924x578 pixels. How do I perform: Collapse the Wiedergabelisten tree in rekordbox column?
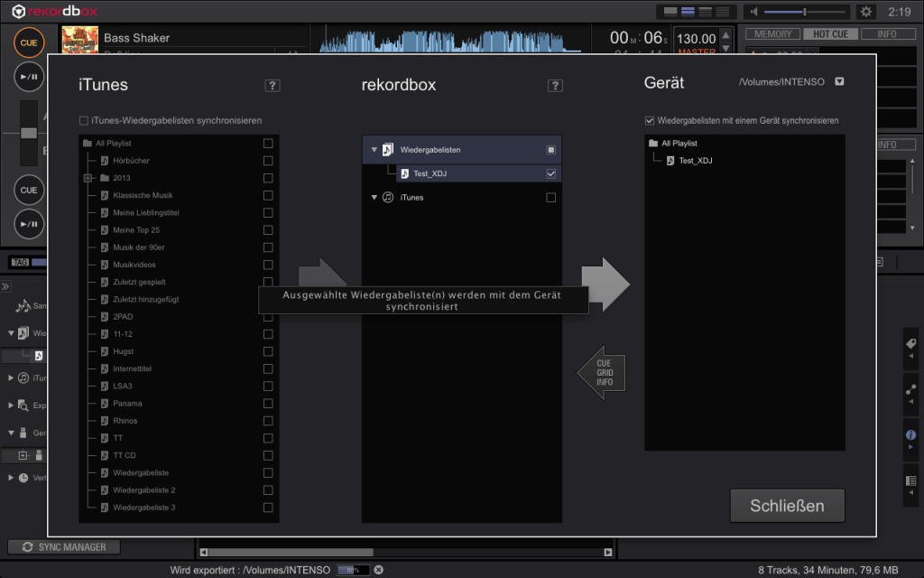pyautogui.click(x=374, y=149)
